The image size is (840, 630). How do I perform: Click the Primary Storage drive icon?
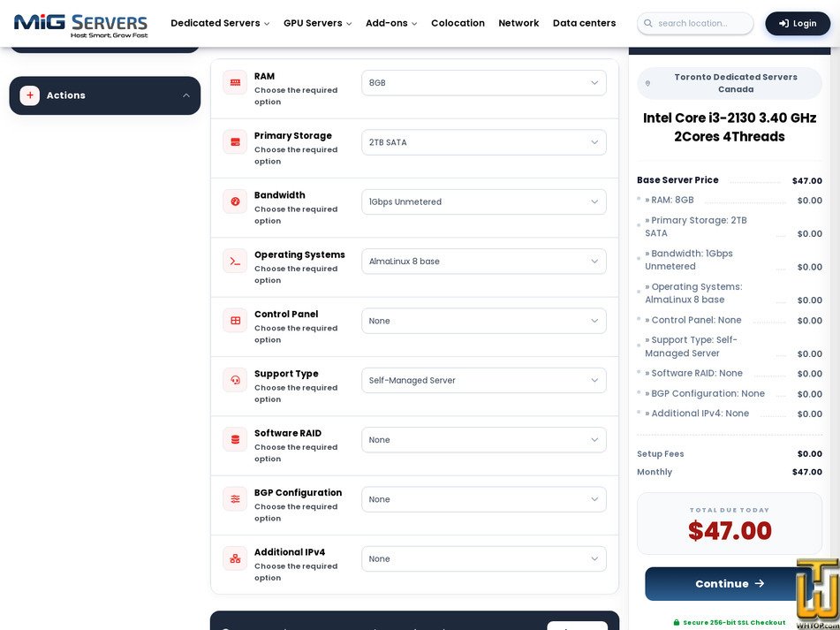click(235, 142)
